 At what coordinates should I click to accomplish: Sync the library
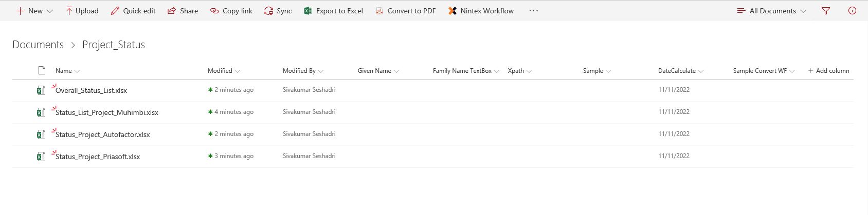[278, 11]
